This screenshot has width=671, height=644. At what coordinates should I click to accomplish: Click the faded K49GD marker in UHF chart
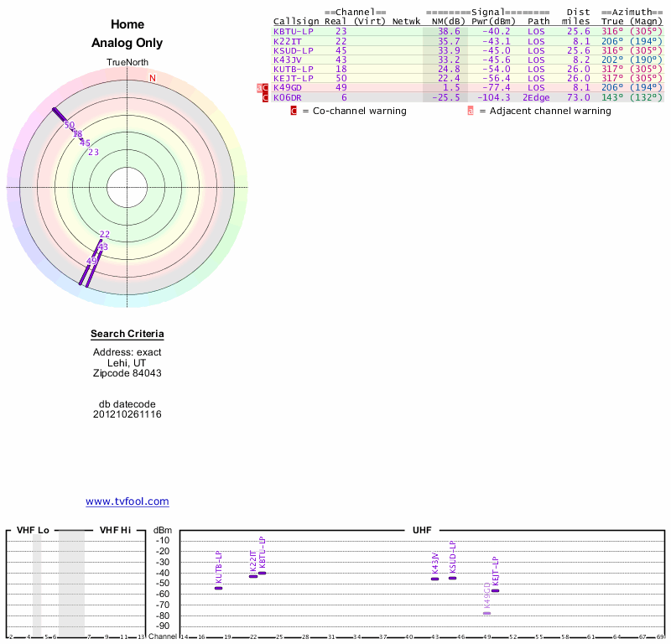(x=487, y=613)
